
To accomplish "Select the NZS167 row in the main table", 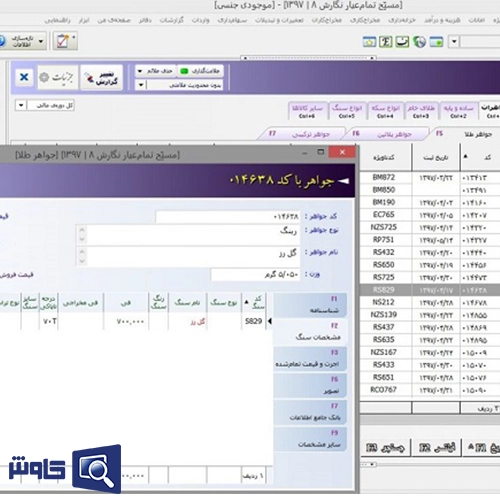I will pyautogui.click(x=430, y=352).
